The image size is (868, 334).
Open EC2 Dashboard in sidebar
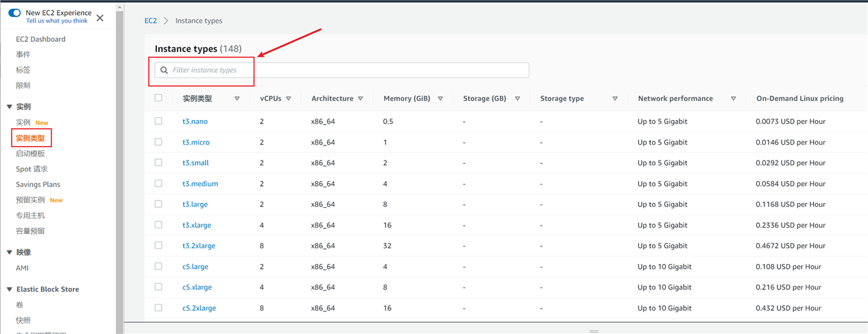(40, 39)
